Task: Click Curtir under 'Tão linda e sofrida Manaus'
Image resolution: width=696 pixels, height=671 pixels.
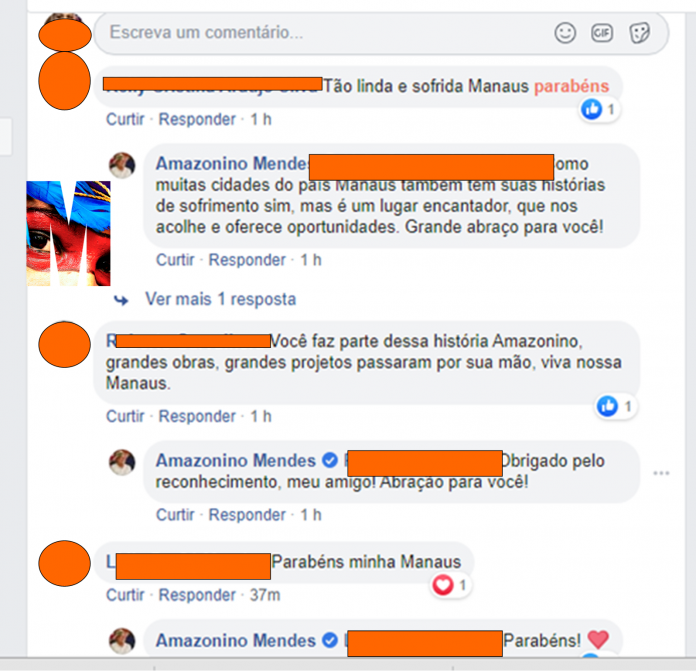Action: point(125,119)
